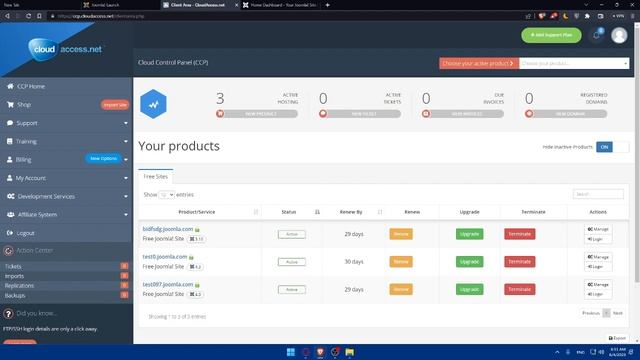640x360 pixels.
Task: Click the Did you know question icon
Action: [8, 313]
